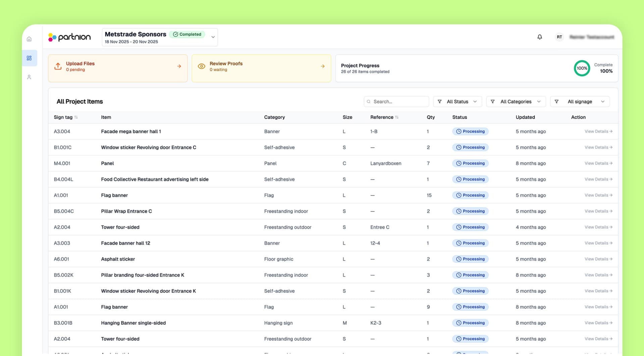Click the upload tray icon
Viewport: 644px width, 356px height.
pos(58,66)
